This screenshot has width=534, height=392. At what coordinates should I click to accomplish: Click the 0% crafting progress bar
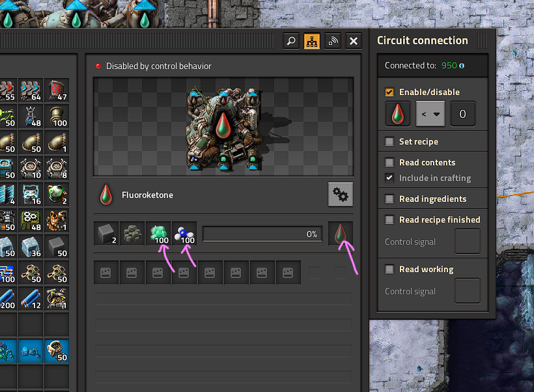pos(262,234)
